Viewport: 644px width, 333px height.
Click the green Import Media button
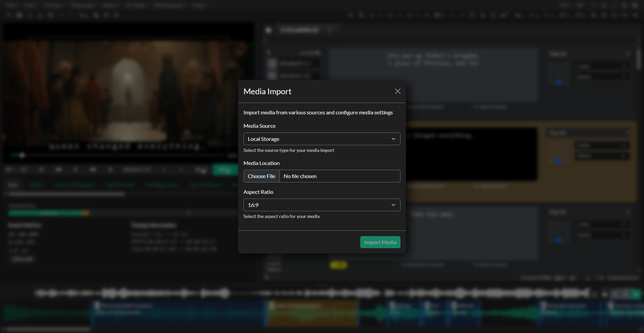tap(380, 242)
